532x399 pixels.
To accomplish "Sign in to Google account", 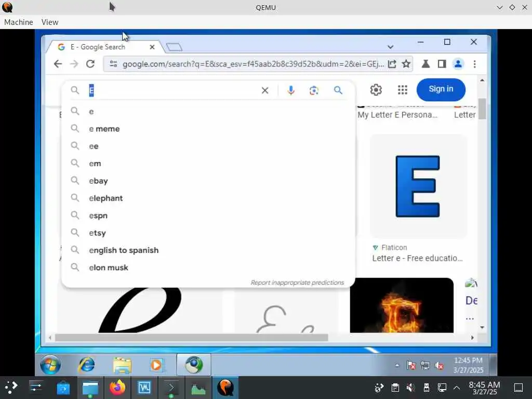I will [x=441, y=89].
